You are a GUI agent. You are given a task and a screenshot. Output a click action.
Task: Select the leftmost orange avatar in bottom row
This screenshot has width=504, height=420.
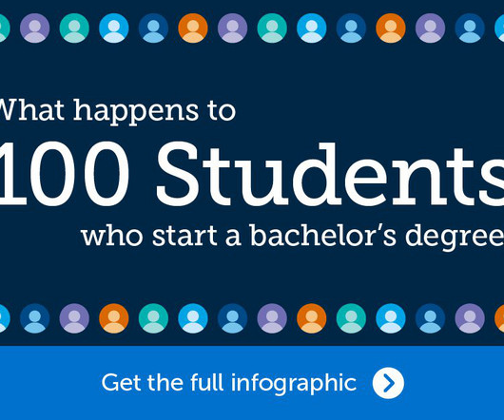[114, 318]
